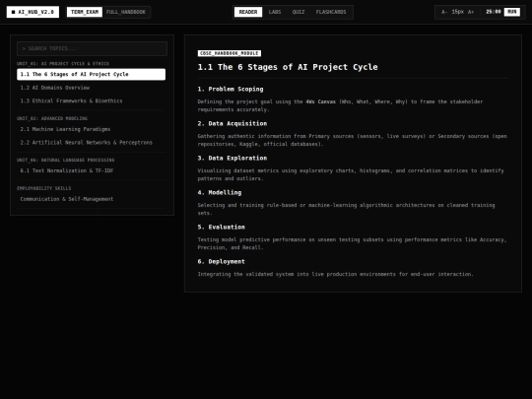Click the bold 4Ws Canvas term

click(320, 101)
